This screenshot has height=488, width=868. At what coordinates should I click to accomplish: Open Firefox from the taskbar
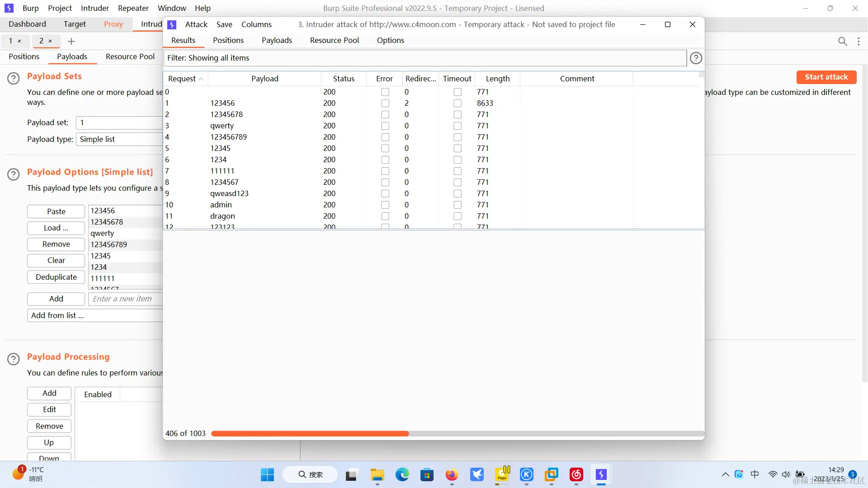[x=452, y=475]
